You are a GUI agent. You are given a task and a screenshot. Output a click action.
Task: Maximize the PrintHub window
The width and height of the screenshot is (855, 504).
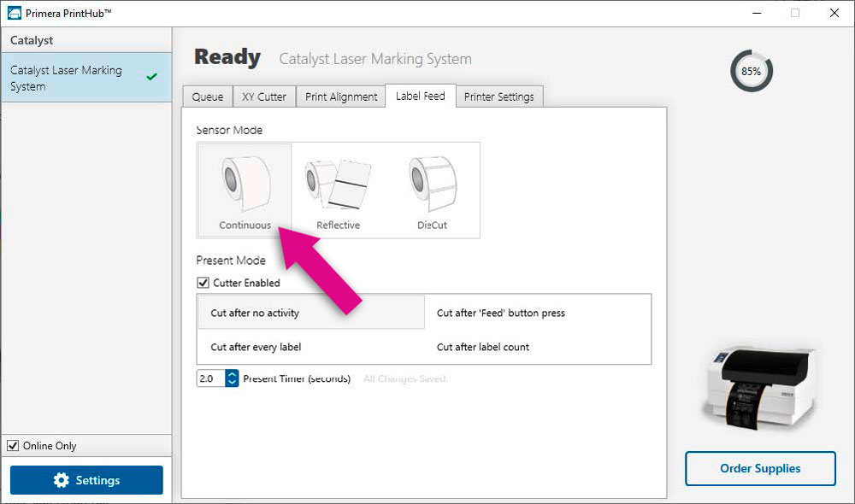coord(795,13)
